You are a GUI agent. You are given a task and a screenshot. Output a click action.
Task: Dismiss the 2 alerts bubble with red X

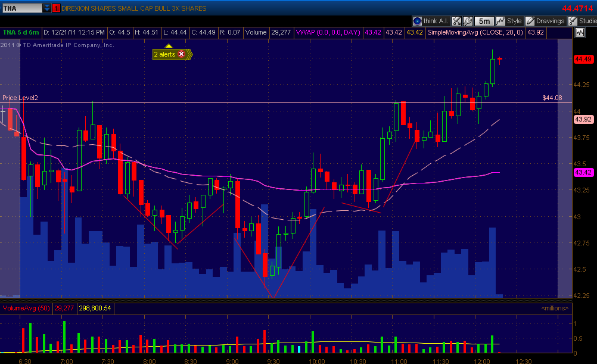point(182,54)
